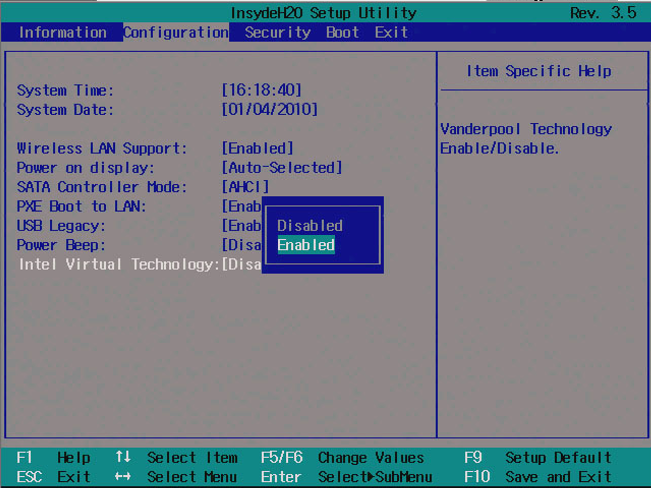This screenshot has height=488, width=651.
Task: Open the Information tab
Action: click(x=62, y=32)
